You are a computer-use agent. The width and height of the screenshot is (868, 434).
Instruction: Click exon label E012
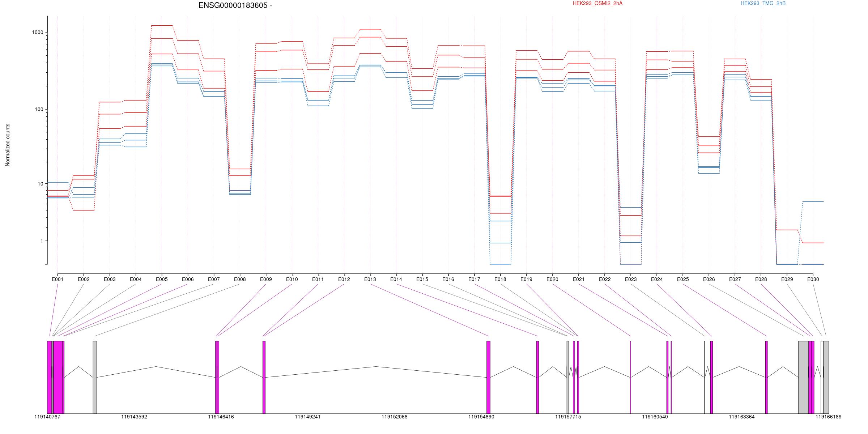pyautogui.click(x=344, y=279)
